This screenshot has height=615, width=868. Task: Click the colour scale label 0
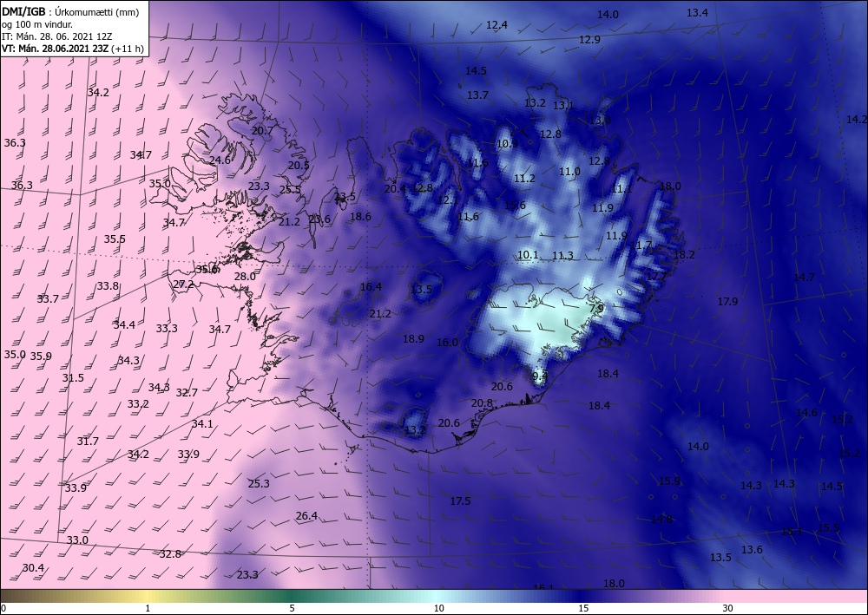click(x=3, y=609)
